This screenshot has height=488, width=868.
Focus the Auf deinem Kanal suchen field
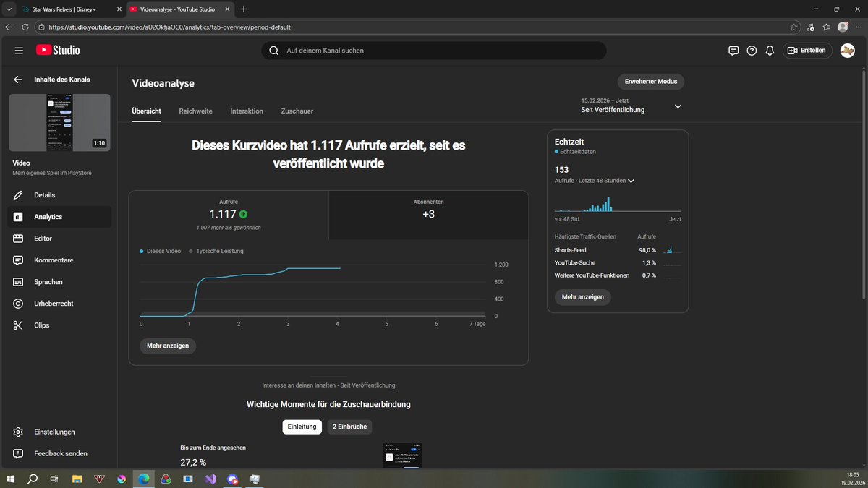(x=434, y=51)
